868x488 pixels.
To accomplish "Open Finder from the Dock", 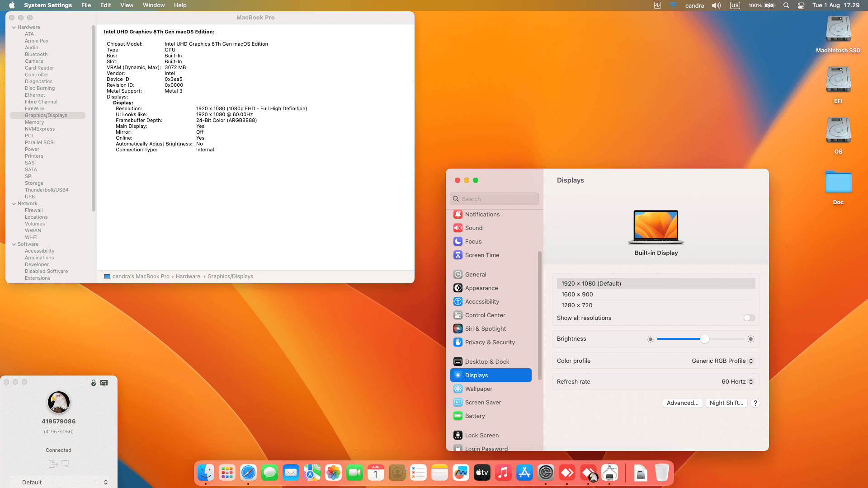I will tap(206, 473).
